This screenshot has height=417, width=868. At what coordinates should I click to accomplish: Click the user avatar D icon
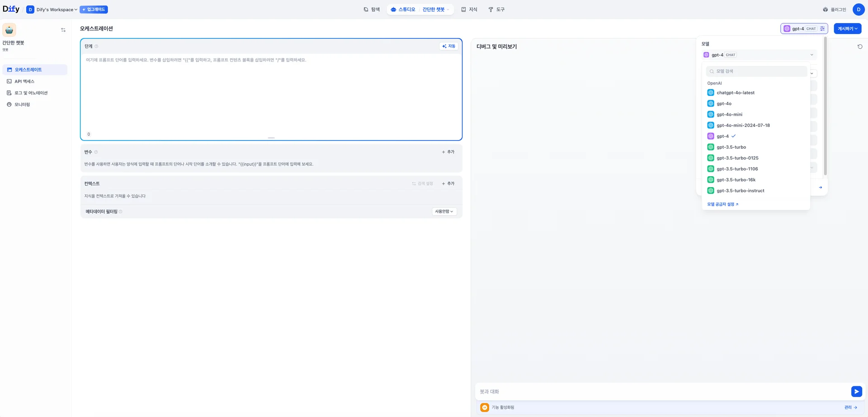click(x=858, y=9)
